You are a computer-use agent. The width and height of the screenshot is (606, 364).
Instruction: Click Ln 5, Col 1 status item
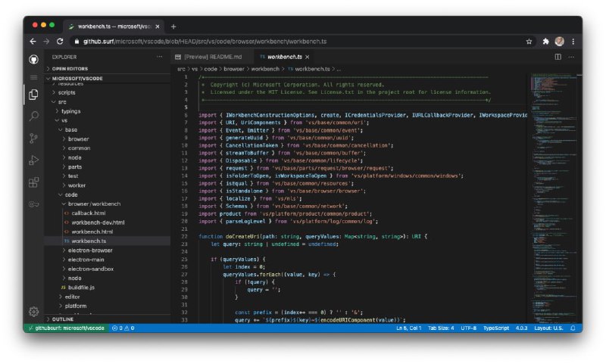point(409,328)
